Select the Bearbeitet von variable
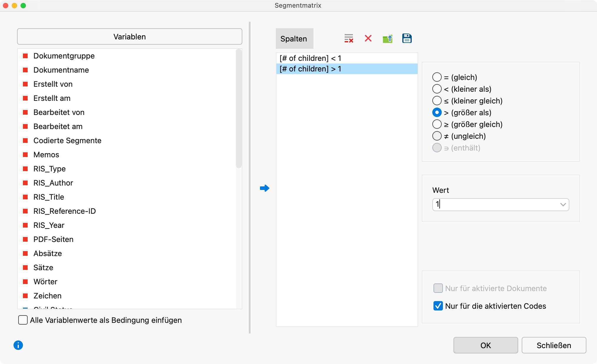597x364 pixels. (59, 112)
